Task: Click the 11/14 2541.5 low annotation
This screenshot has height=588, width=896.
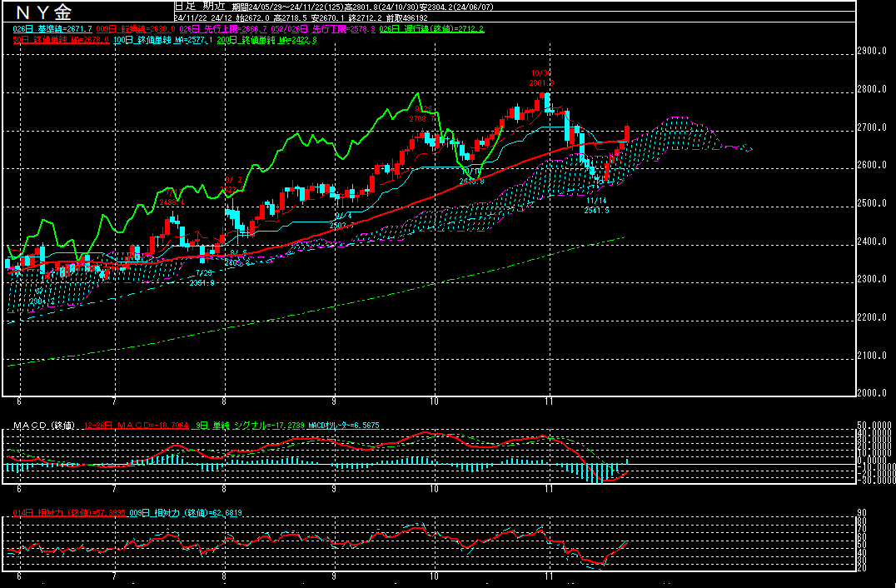Action: 596,206
